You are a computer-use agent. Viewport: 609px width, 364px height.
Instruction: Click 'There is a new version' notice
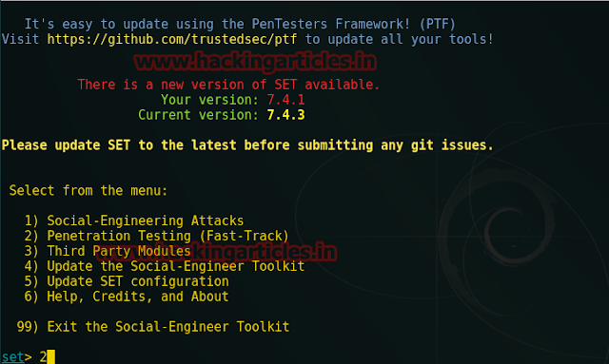(x=228, y=85)
